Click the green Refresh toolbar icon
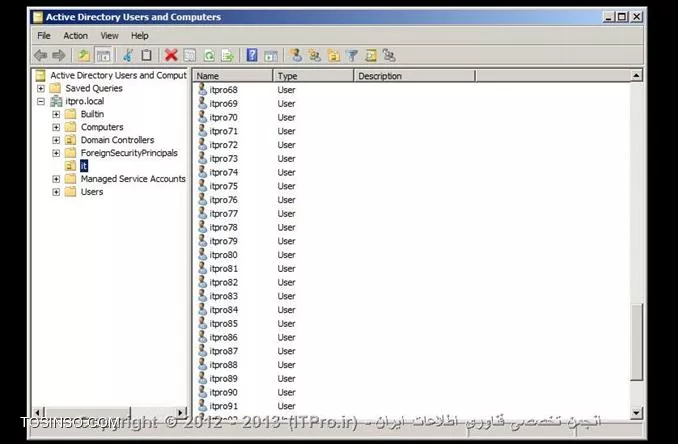The image size is (678, 444). (x=209, y=55)
